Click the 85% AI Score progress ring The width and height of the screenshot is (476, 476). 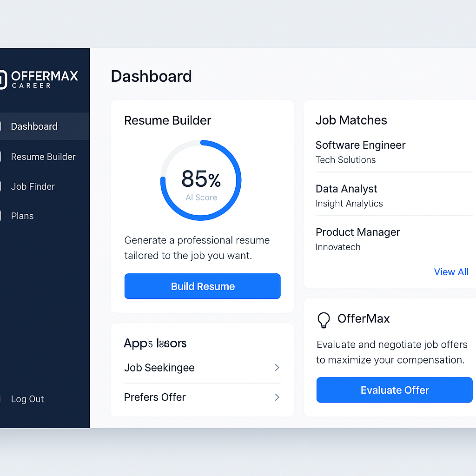click(201, 180)
